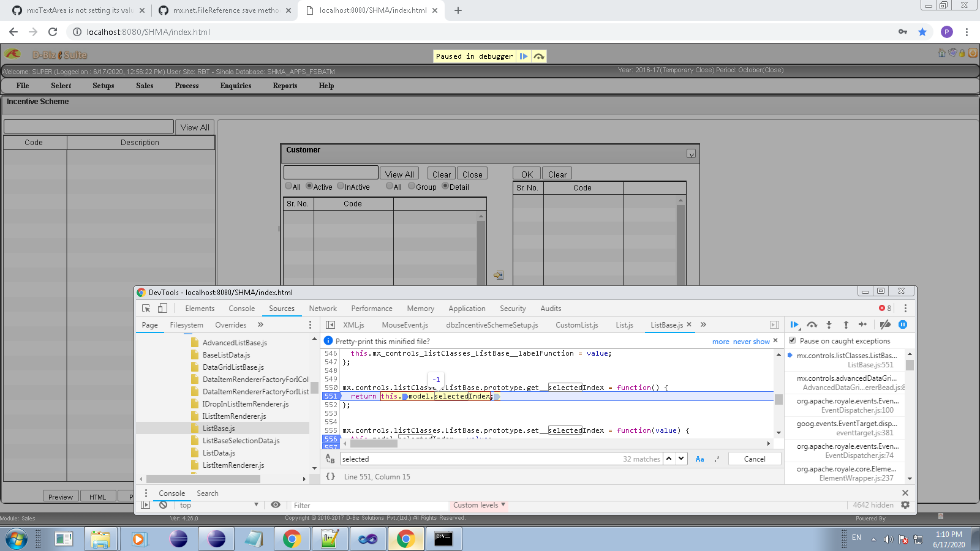This screenshot has width=980, height=551.
Task: Hide the file navigator pane
Action: 330,325
